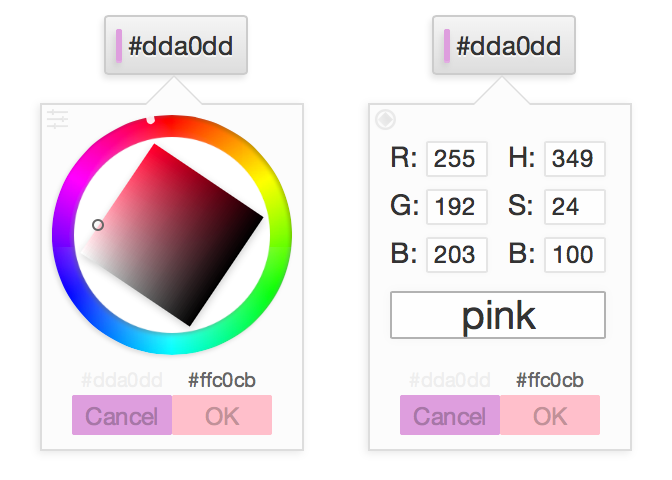This screenshot has width=672, height=480.
Task: Click Cancel in the left color picker
Action: click(x=122, y=415)
